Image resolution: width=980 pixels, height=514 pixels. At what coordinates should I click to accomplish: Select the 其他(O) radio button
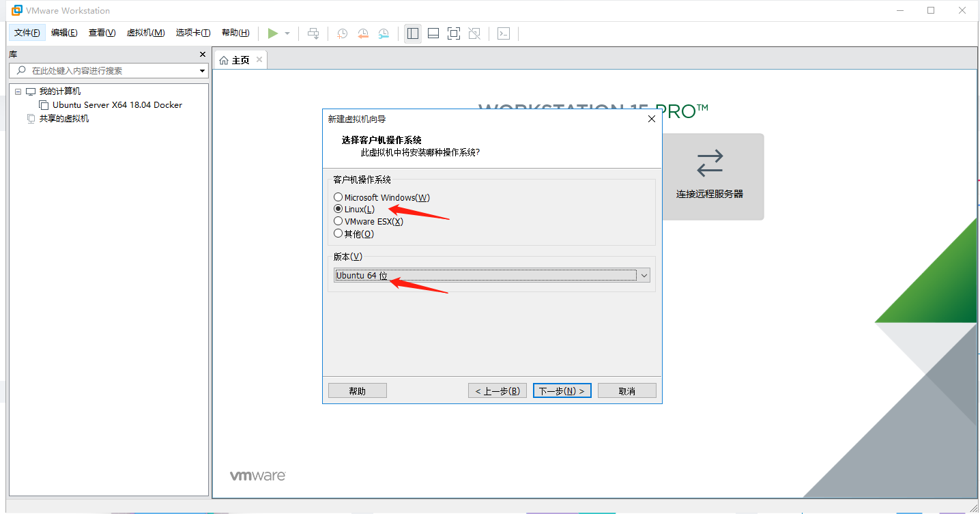coord(338,233)
